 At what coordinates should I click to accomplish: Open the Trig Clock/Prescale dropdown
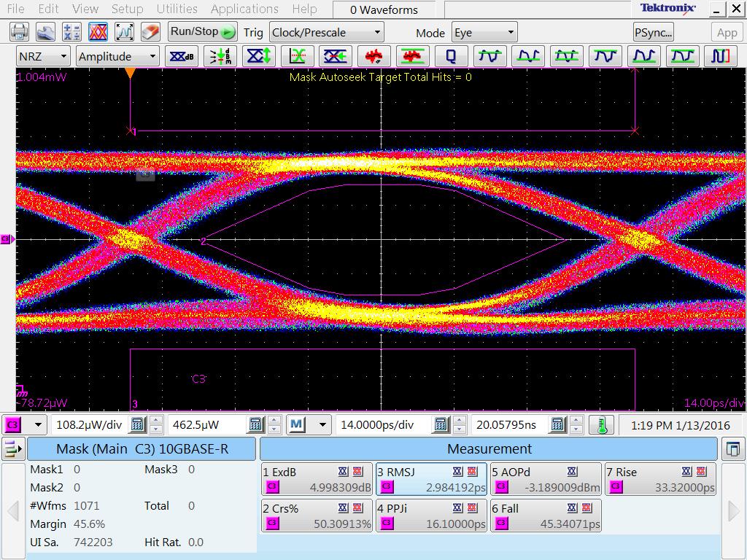coord(326,33)
